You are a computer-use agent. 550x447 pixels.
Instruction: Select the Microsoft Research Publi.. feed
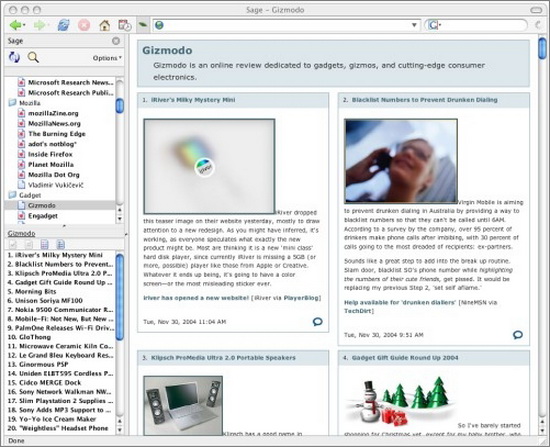click(71, 93)
